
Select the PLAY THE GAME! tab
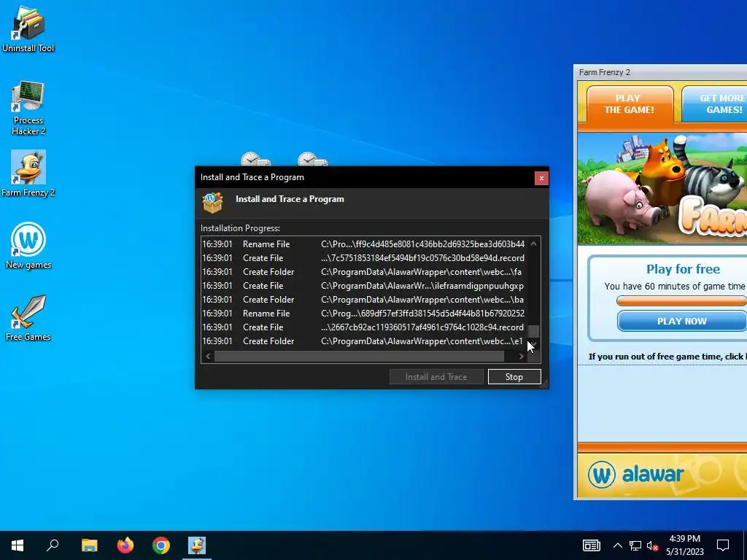[630, 104]
